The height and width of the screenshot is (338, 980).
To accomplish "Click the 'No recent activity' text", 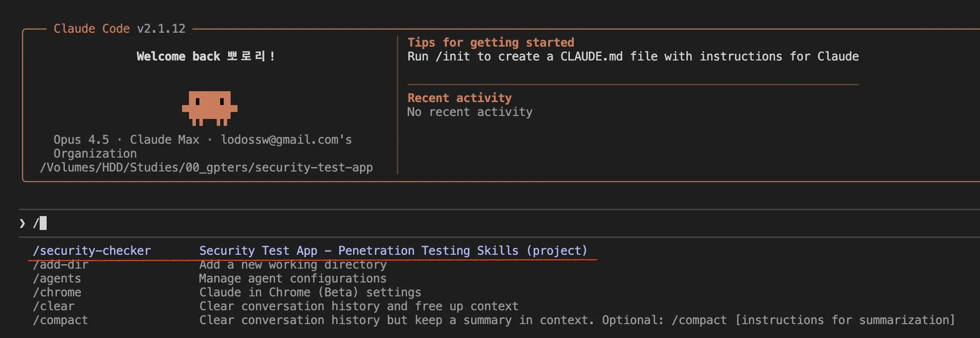I will point(470,112).
